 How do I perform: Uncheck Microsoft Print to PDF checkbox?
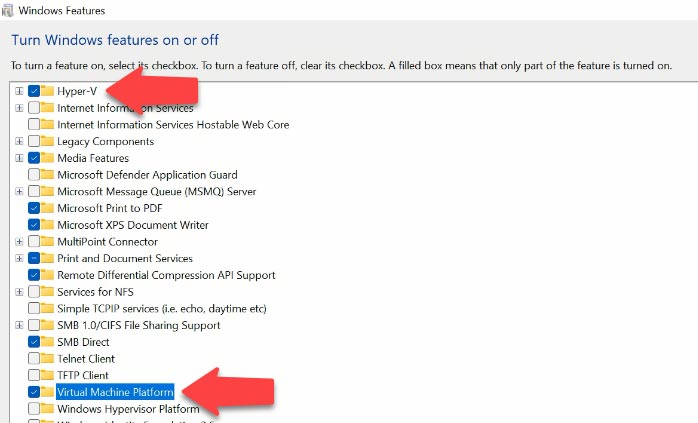[x=34, y=208]
